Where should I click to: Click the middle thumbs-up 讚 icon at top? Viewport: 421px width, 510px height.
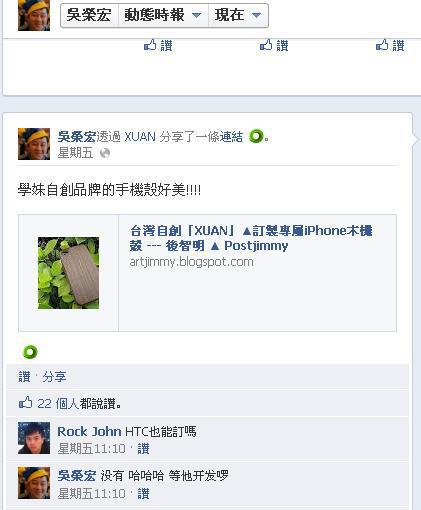(x=274, y=45)
